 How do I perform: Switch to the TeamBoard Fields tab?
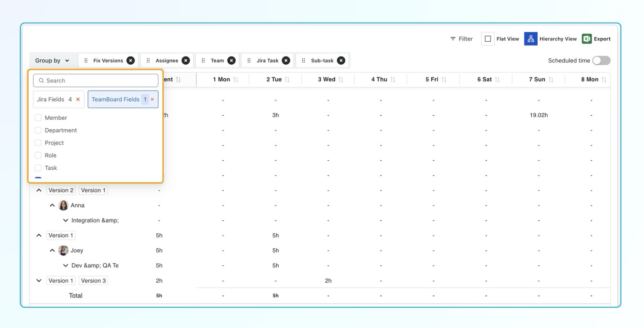pos(115,100)
